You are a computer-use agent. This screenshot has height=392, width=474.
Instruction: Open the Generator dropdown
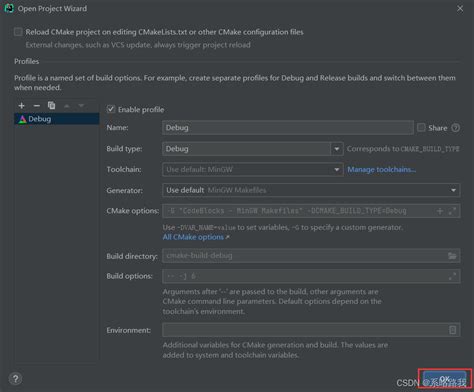311,190
